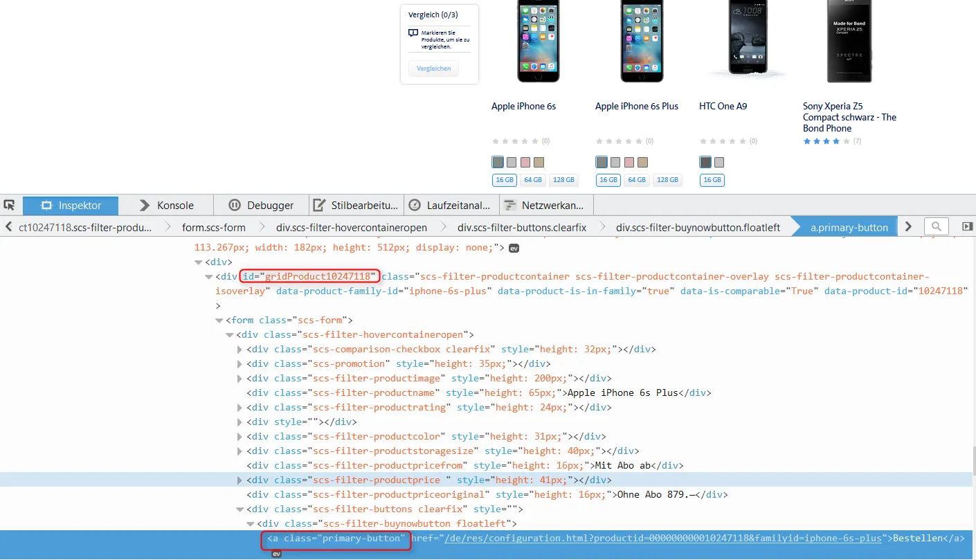Click the Apple iPhone 6s phone image
976x560 pixels.
(x=538, y=41)
